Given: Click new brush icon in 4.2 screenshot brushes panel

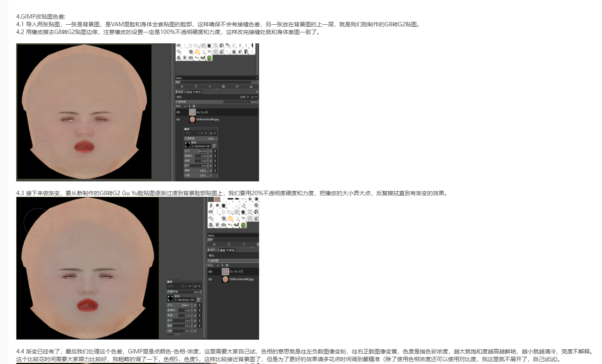Looking at the screenshot, I should pos(196,87).
